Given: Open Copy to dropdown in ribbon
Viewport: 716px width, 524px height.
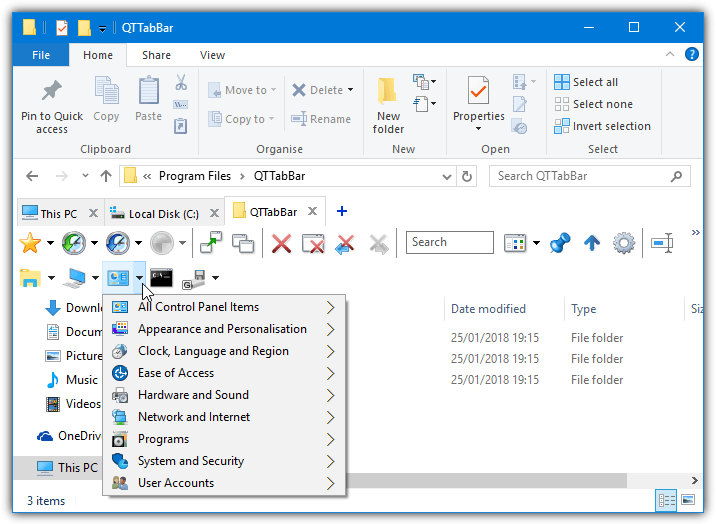Looking at the screenshot, I should click(272, 119).
